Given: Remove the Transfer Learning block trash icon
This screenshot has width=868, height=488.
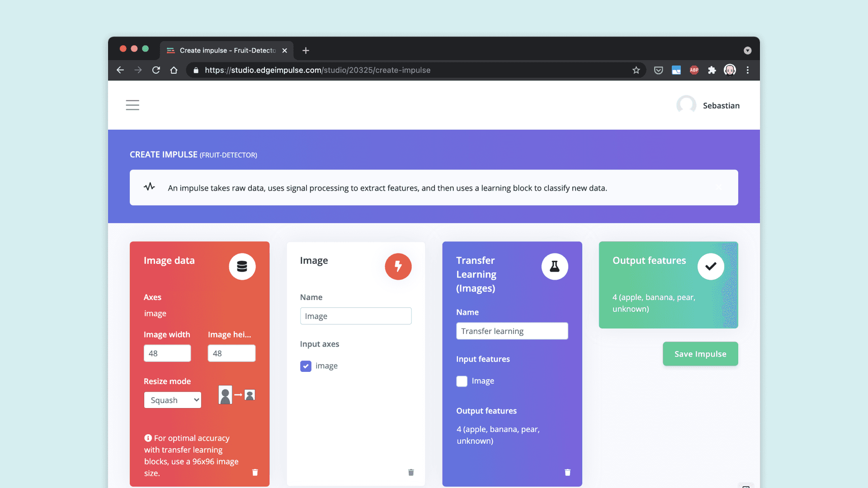Looking at the screenshot, I should pyautogui.click(x=567, y=473).
